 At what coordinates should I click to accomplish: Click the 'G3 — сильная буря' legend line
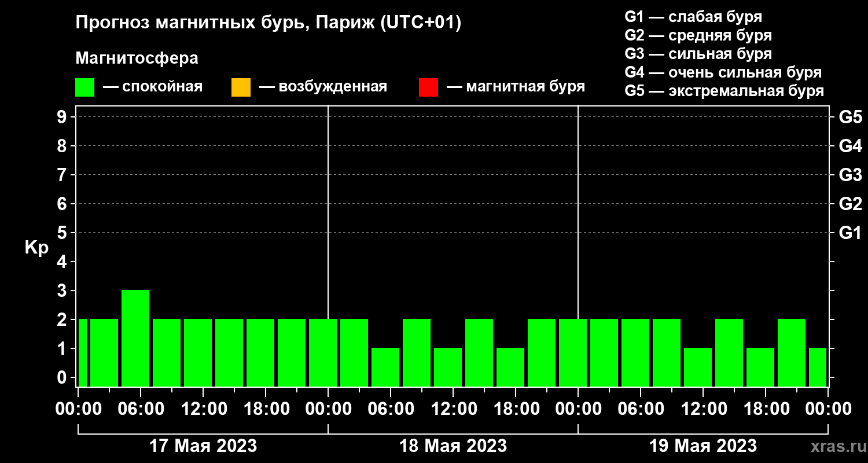[698, 54]
